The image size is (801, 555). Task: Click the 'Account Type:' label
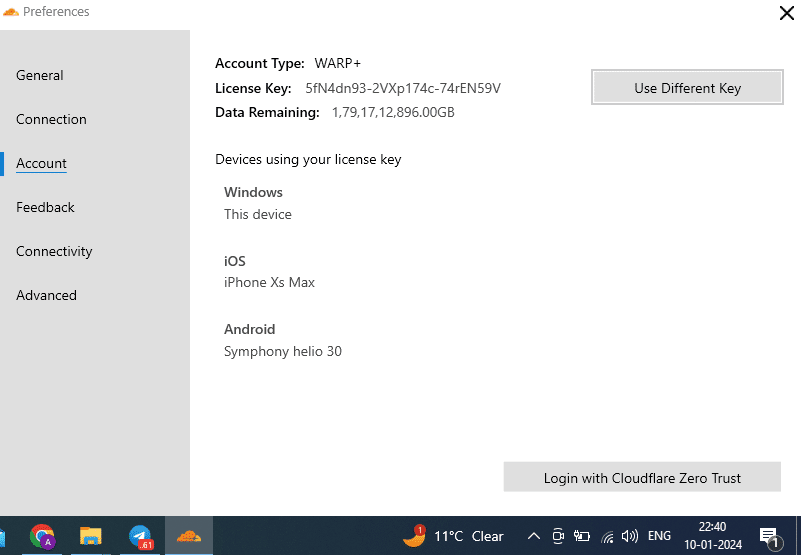[260, 63]
